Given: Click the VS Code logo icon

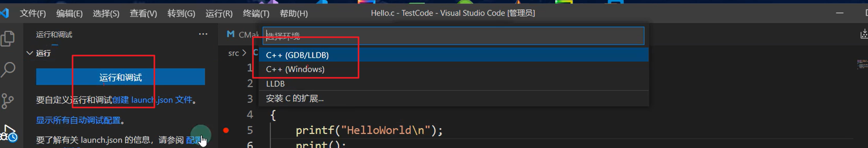Looking at the screenshot, I should coord(5,13).
